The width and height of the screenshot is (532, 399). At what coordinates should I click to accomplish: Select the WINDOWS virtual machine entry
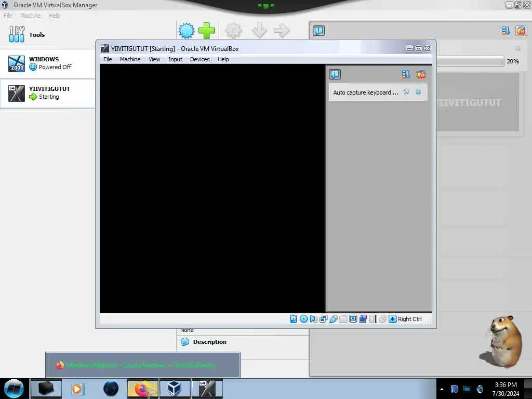(x=47, y=63)
